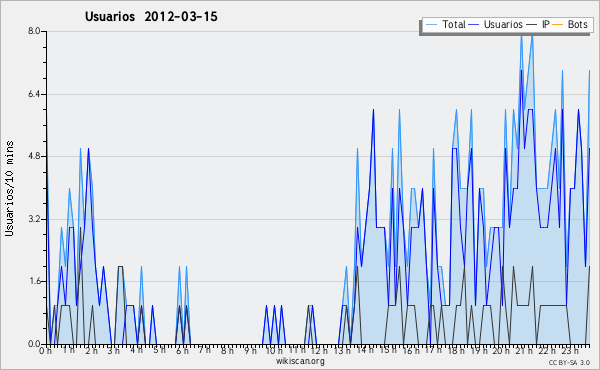The width and height of the screenshot is (600, 370).
Task: Click the y-axis label 'Usuarios/10 mins'
Action: [x=9, y=188]
